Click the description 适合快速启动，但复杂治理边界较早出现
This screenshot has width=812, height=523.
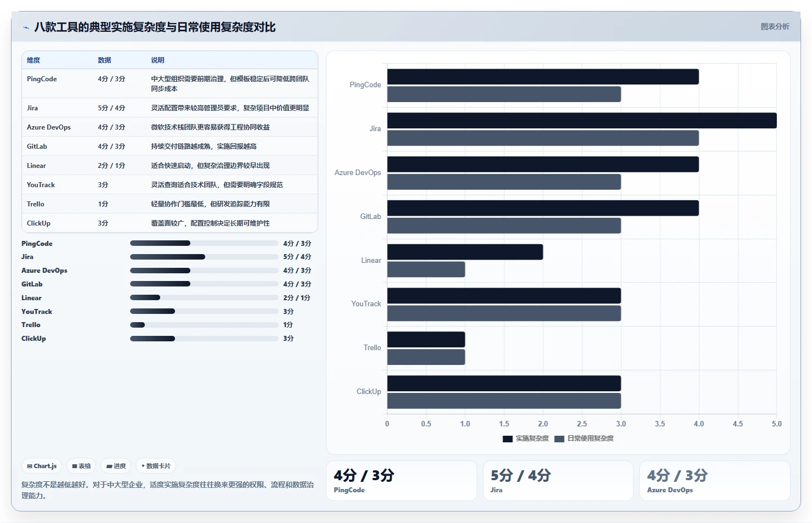(210, 166)
